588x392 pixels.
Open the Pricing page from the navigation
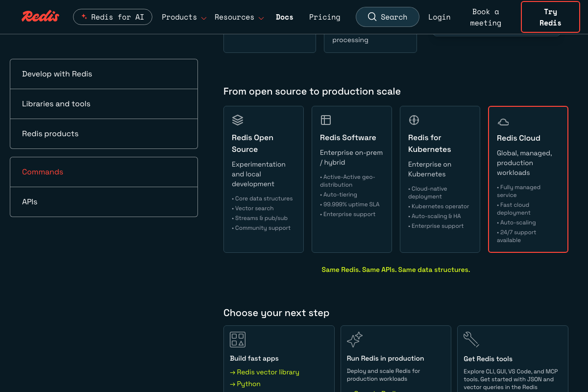coord(324,17)
